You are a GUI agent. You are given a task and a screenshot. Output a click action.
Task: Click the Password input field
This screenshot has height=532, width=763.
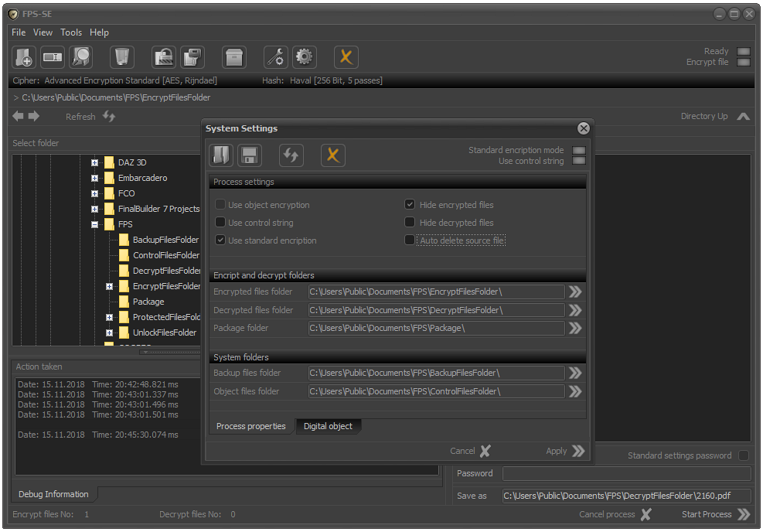coord(626,473)
